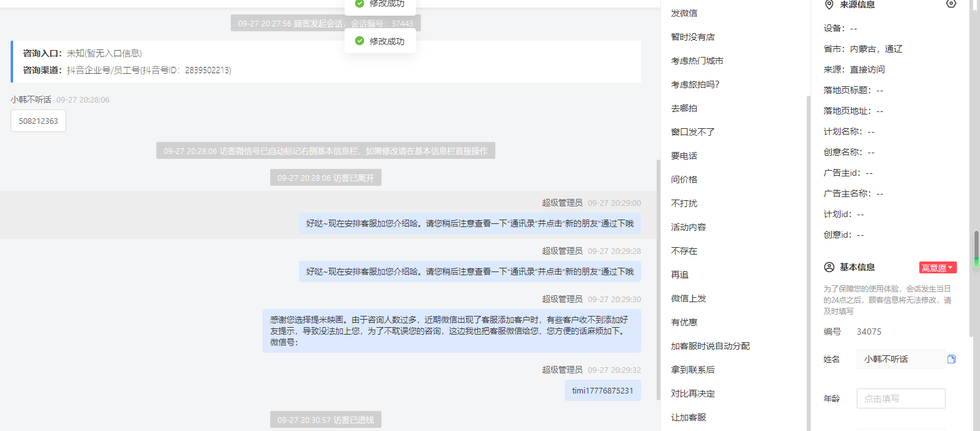
Task: Select quick reply 窗口发不了
Action: click(693, 132)
